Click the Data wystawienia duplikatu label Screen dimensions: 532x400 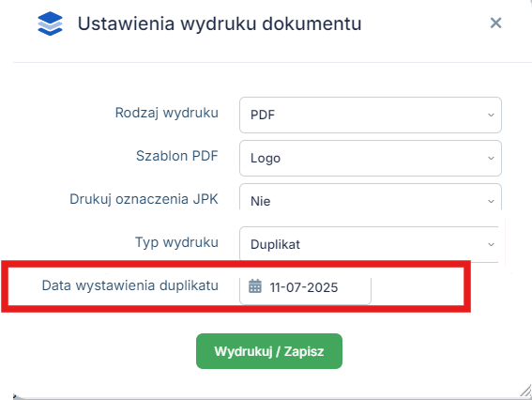click(129, 285)
